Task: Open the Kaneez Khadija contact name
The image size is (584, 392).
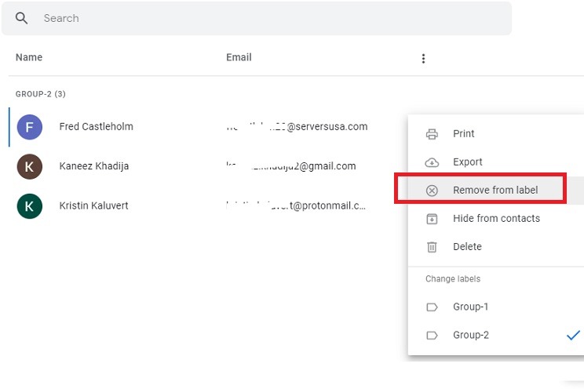Action: [x=94, y=166]
